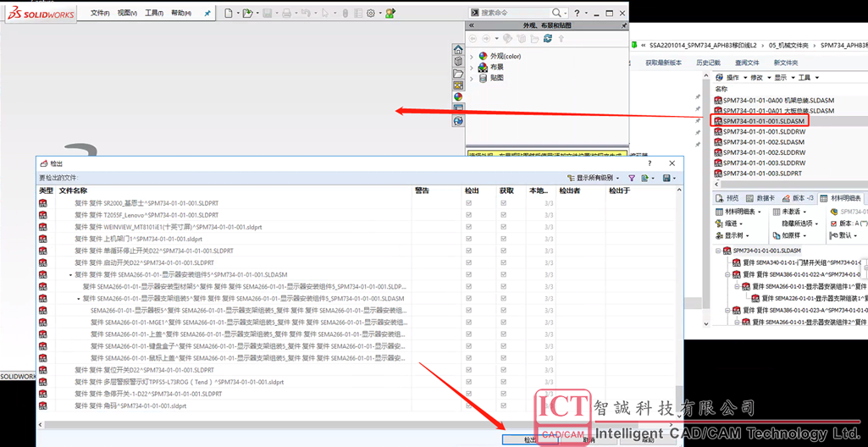Open the SolidWorks Resources home tab icon

458,49
